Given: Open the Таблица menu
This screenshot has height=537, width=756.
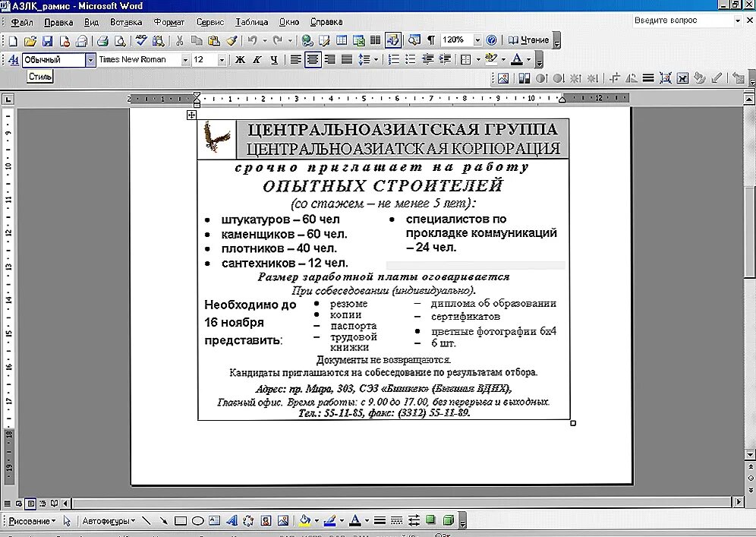Looking at the screenshot, I should (x=252, y=22).
